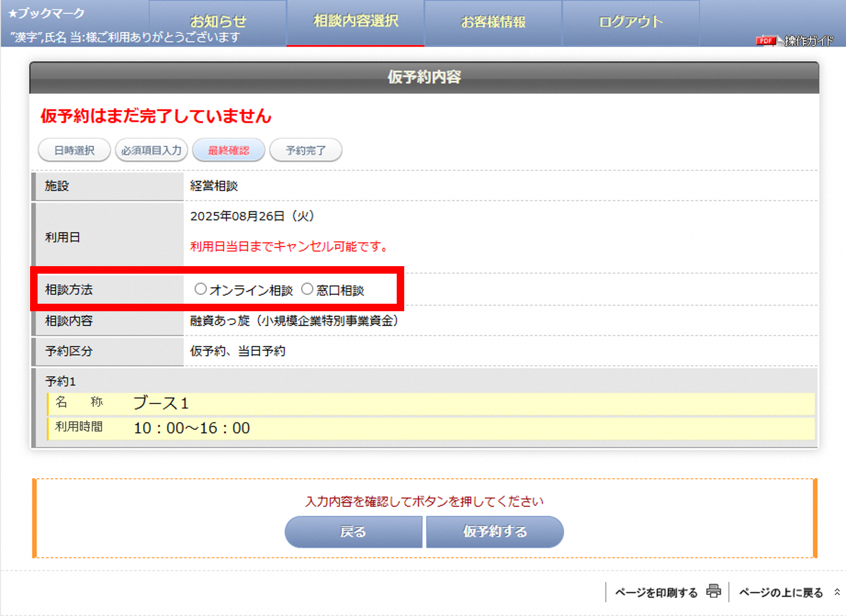Click the printer icon
846x616 pixels.
tap(713, 591)
